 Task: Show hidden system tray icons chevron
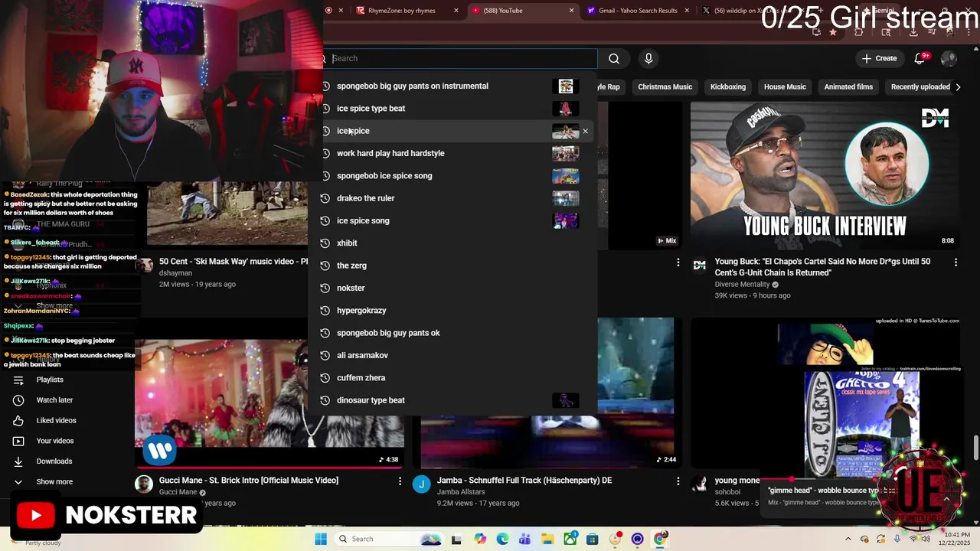pyautogui.click(x=848, y=539)
